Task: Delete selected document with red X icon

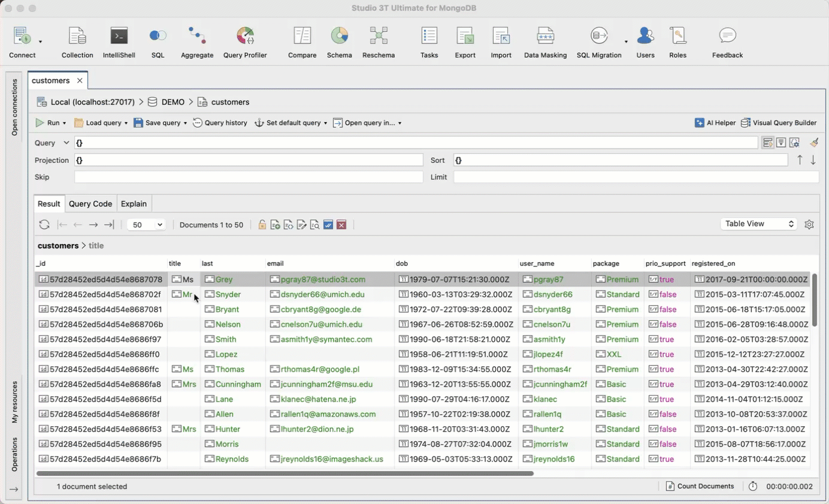Action: 341,224
